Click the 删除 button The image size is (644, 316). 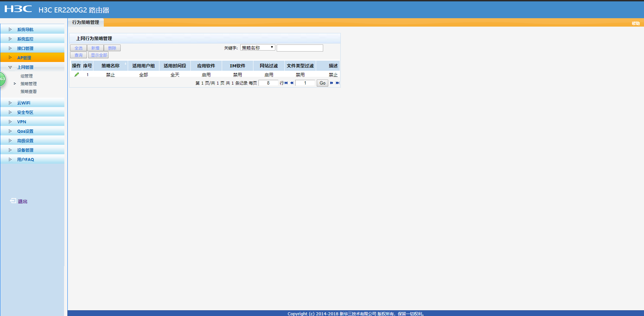click(x=112, y=48)
